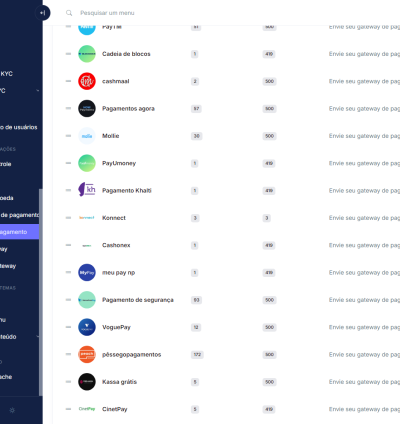Click the Konnect logo
This screenshot has height=424, width=400.
(x=87, y=218)
